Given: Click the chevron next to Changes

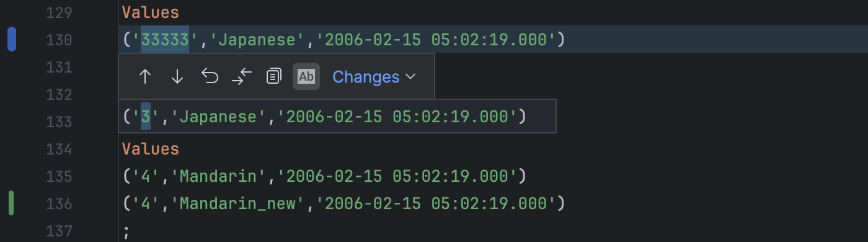Looking at the screenshot, I should click(410, 77).
